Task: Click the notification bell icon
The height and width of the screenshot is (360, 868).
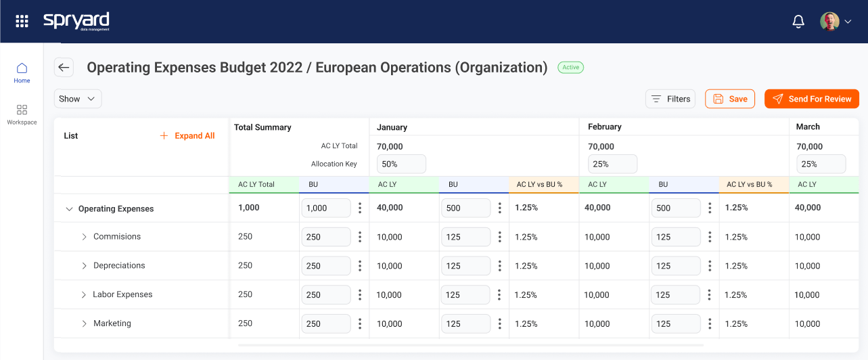Action: (798, 22)
